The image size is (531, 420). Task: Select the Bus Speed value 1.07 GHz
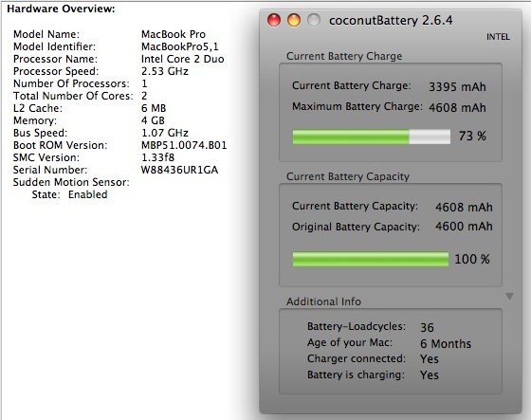[x=165, y=133]
